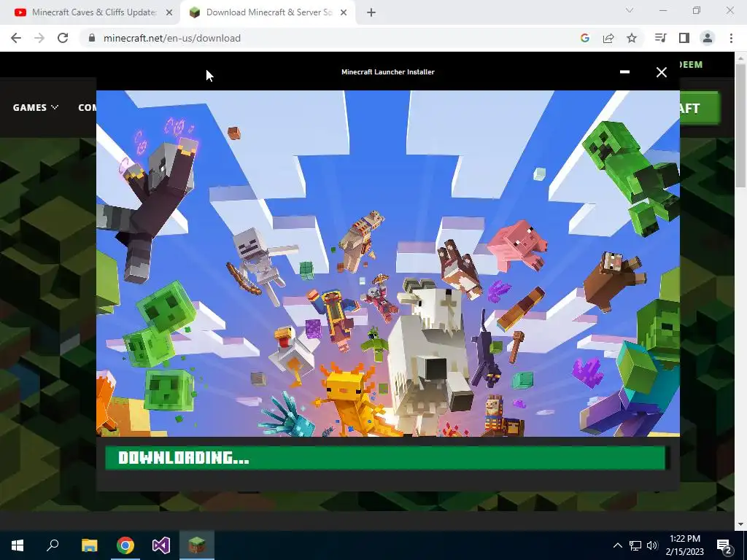Minimize the Chrome browser window
Screen dimensions: 747x560
tap(662, 10)
